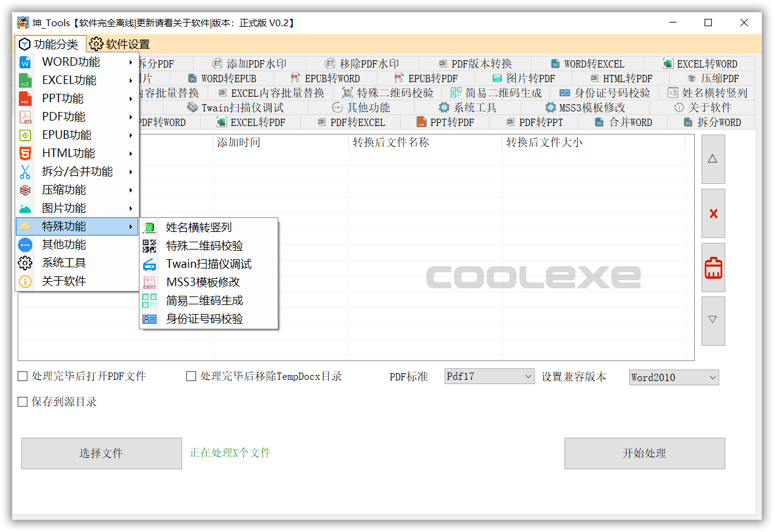Image resolution: width=774 pixels, height=532 pixels.
Task: Open the 图片转PDF tool
Action: [526, 78]
